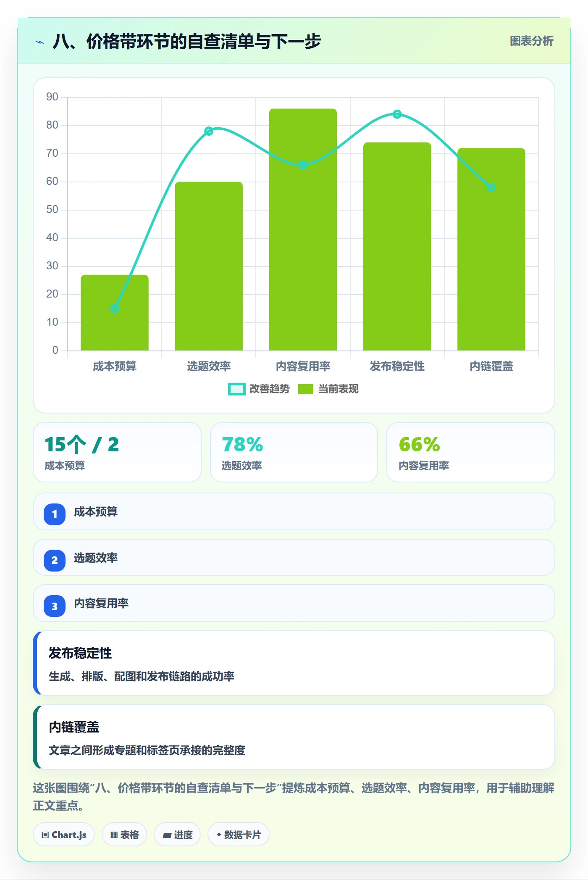Image resolution: width=588 pixels, height=880 pixels.
Task: Select list row 内容复用率
Action: pos(294,603)
